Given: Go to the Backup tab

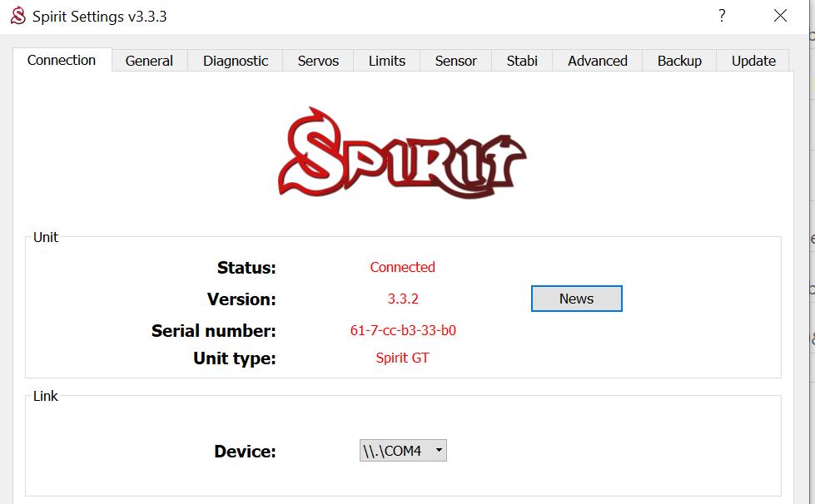Looking at the screenshot, I should pyautogui.click(x=679, y=61).
